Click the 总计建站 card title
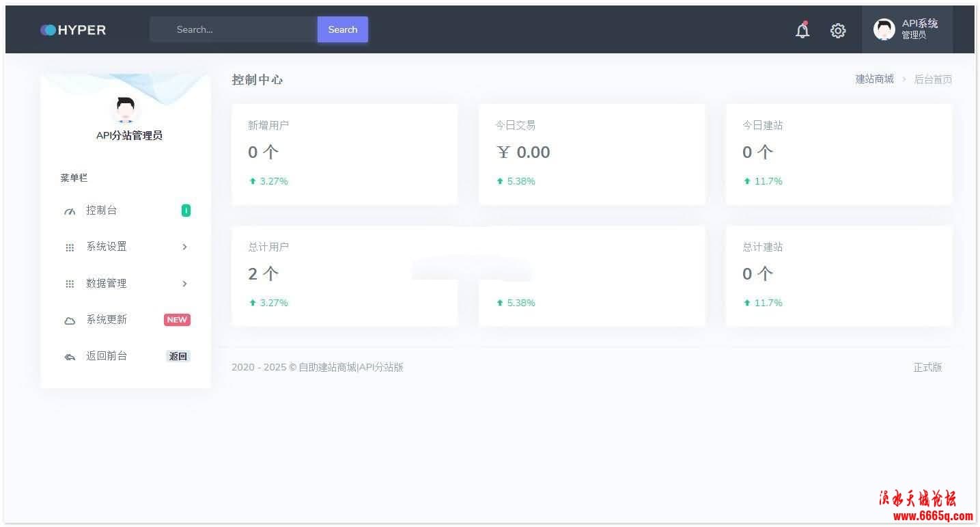This screenshot has height=527, width=980. (x=763, y=247)
